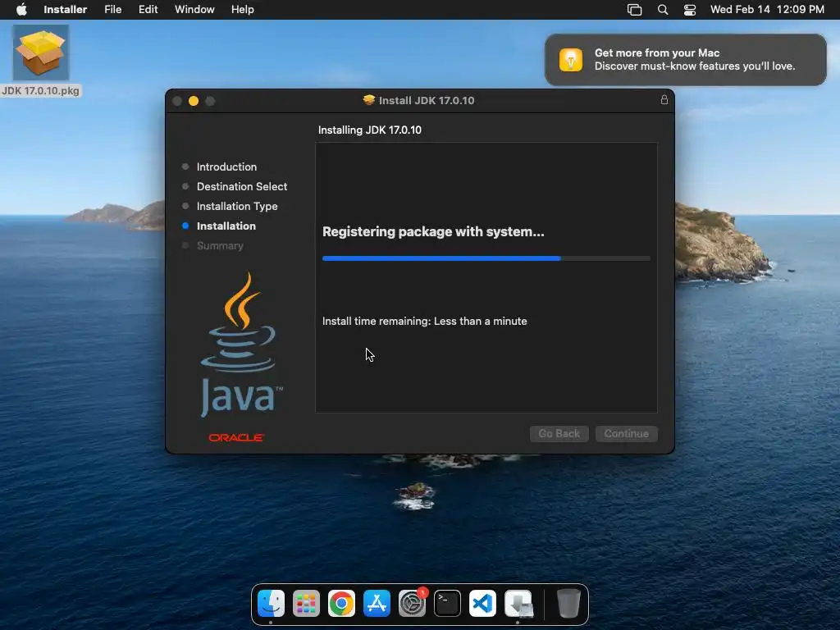
Task: Open the File menu
Action: click(112, 10)
